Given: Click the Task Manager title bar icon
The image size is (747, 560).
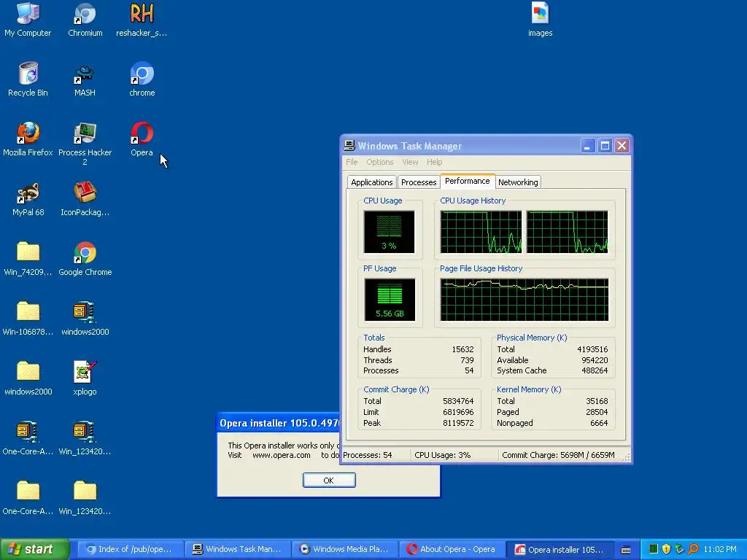Looking at the screenshot, I should coord(349,146).
